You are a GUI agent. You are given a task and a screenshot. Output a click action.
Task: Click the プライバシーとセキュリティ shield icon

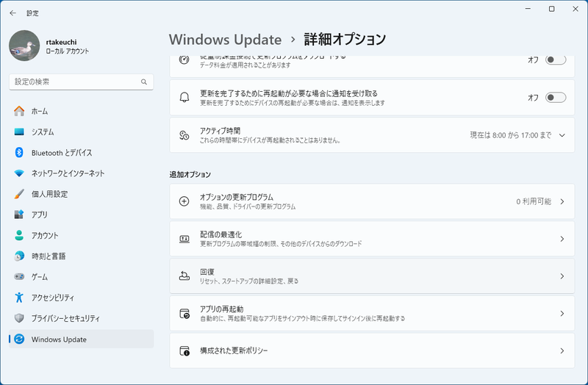pyautogui.click(x=19, y=318)
